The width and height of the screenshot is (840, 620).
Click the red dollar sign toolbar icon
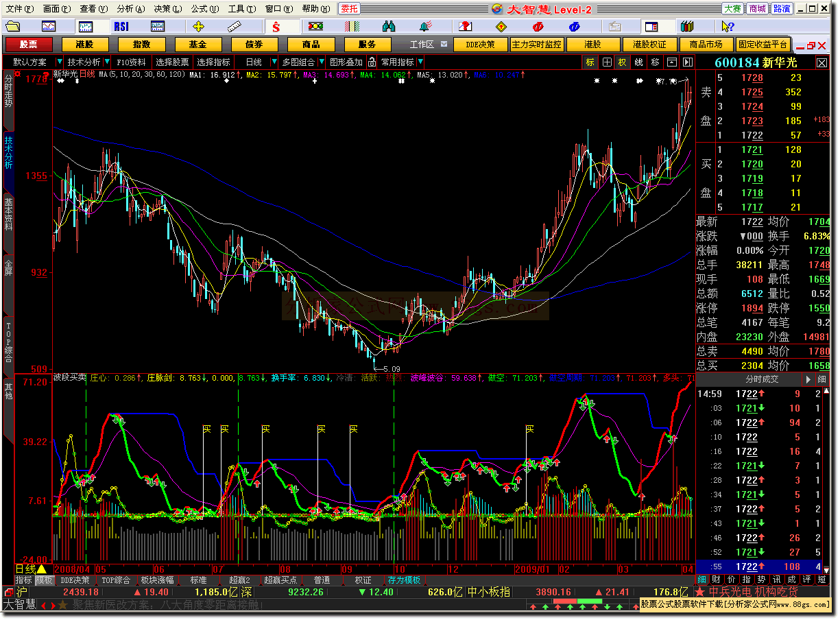click(x=276, y=26)
